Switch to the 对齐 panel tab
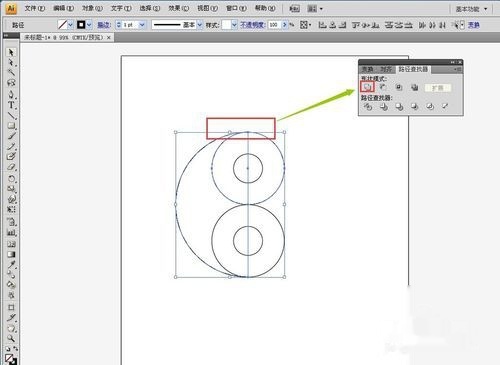Screen dimensions: 500x365 386,69
